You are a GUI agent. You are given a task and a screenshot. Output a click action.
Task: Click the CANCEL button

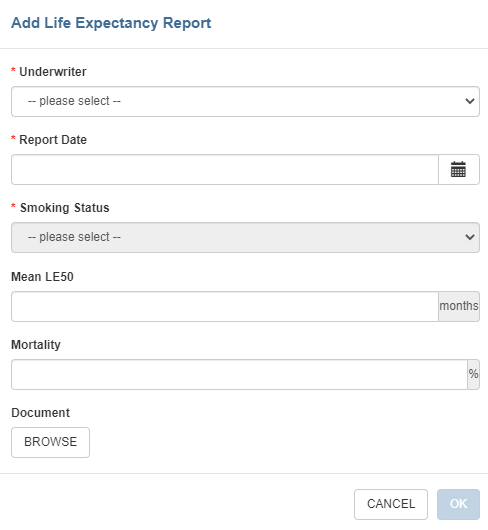click(391, 504)
